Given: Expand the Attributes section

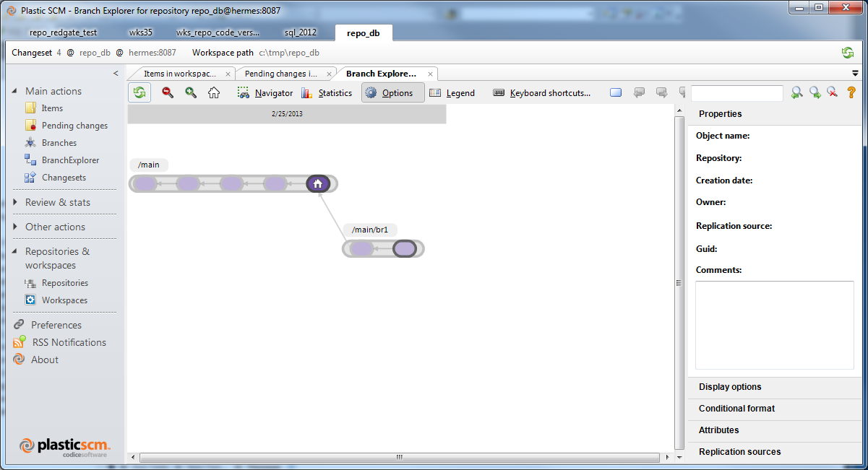Looking at the screenshot, I should [x=773, y=430].
